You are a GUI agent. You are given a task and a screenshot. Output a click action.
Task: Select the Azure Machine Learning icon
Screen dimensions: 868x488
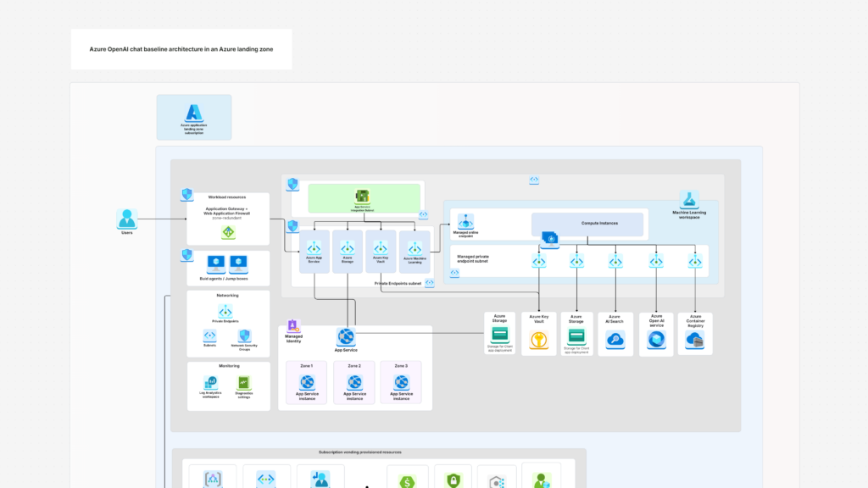[415, 250]
